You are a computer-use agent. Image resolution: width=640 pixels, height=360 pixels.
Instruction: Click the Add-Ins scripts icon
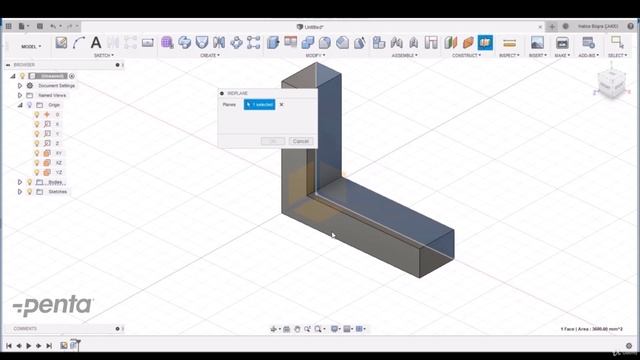[588, 42]
